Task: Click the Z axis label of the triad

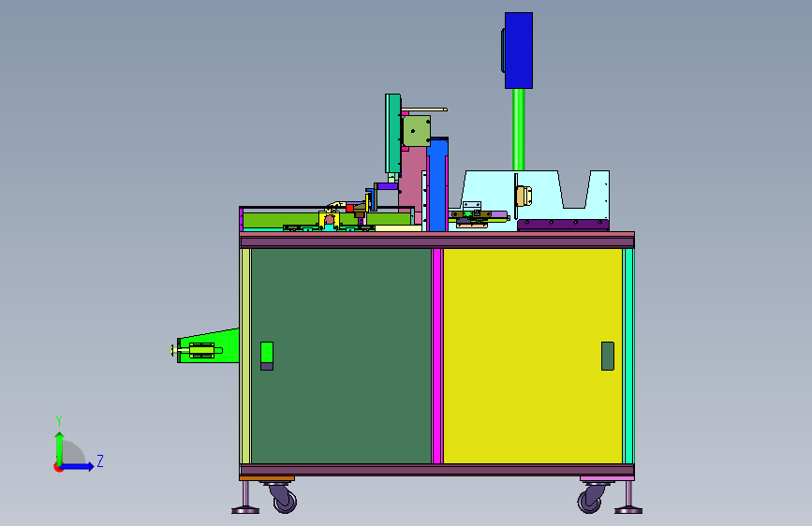Action: [x=100, y=460]
